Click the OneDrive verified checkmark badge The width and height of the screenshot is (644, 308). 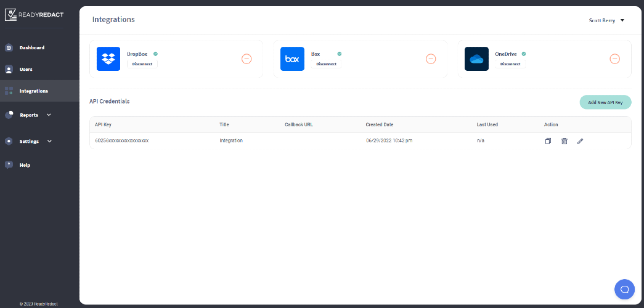[x=524, y=54]
